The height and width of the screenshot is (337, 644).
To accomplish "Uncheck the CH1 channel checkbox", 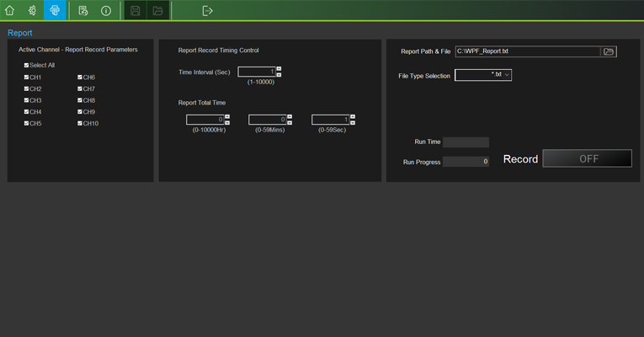I will 27,78.
